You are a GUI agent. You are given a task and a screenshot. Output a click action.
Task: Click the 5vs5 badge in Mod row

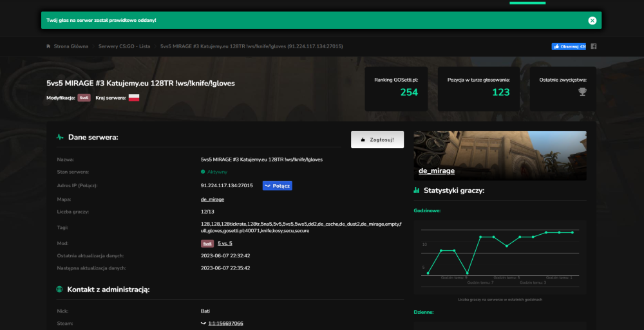207,243
